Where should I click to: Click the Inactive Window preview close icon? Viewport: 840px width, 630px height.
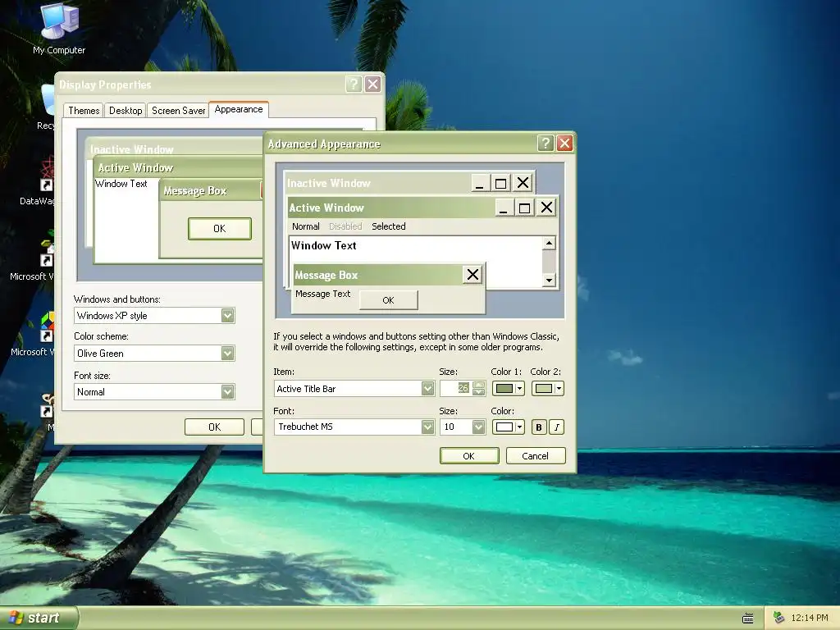[x=523, y=183]
